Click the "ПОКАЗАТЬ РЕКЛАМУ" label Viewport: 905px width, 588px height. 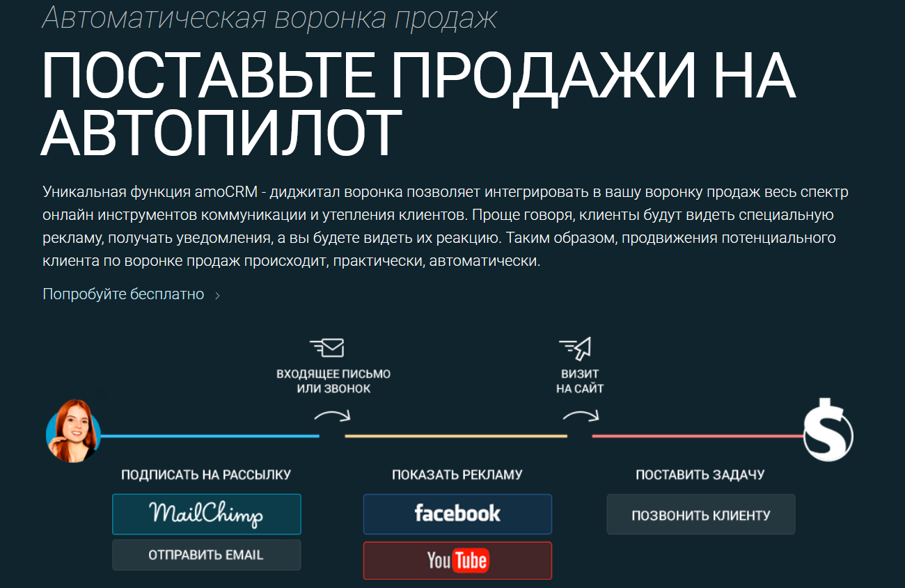[x=457, y=475]
